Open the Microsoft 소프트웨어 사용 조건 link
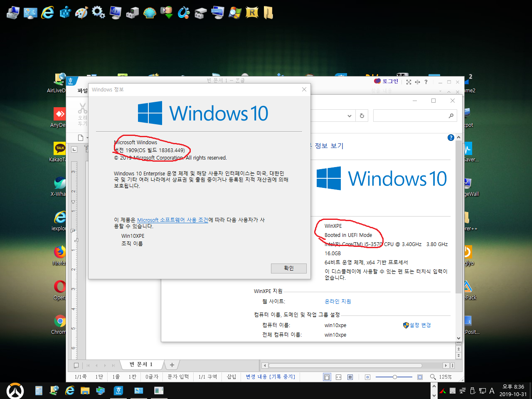 tap(172, 220)
